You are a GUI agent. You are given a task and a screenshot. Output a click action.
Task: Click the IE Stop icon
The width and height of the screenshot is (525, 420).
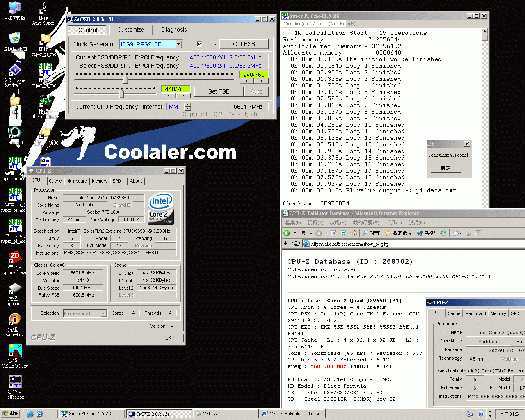[x=333, y=233]
